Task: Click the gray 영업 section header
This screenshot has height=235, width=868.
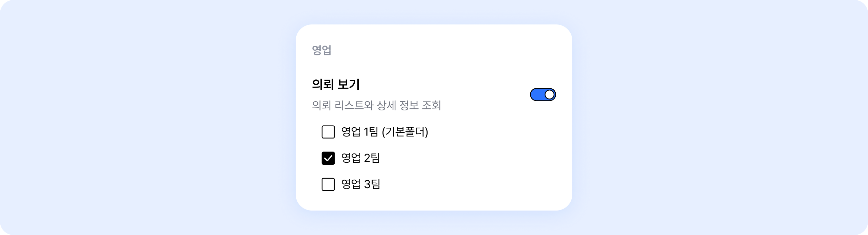Action: tap(321, 50)
